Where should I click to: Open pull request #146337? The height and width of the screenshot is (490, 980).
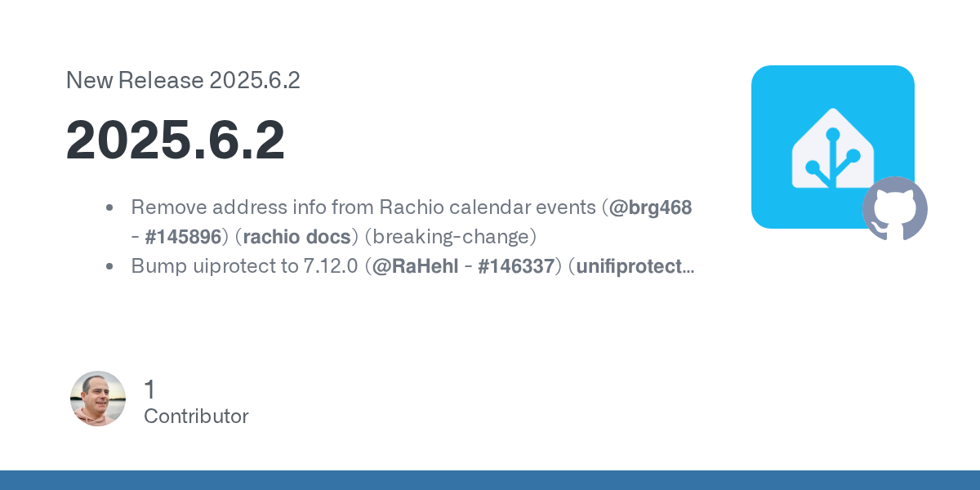pos(514,266)
